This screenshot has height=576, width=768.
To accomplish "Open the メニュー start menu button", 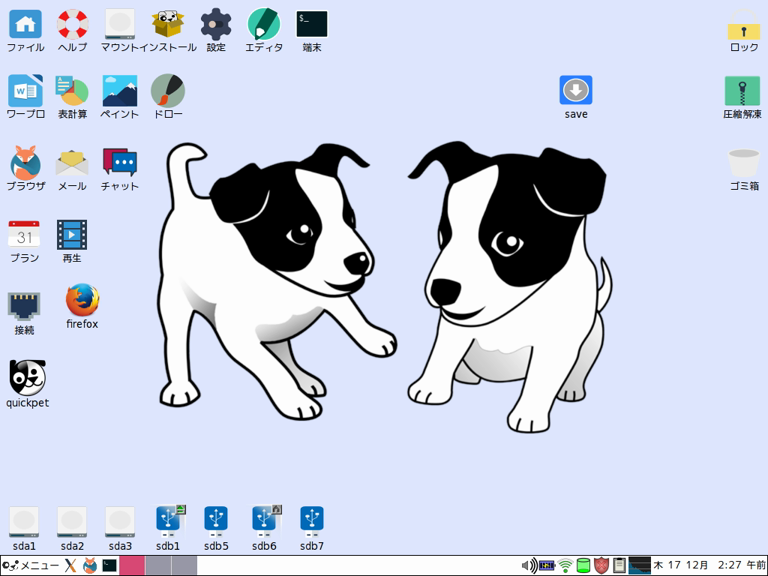I will pyautogui.click(x=30, y=566).
